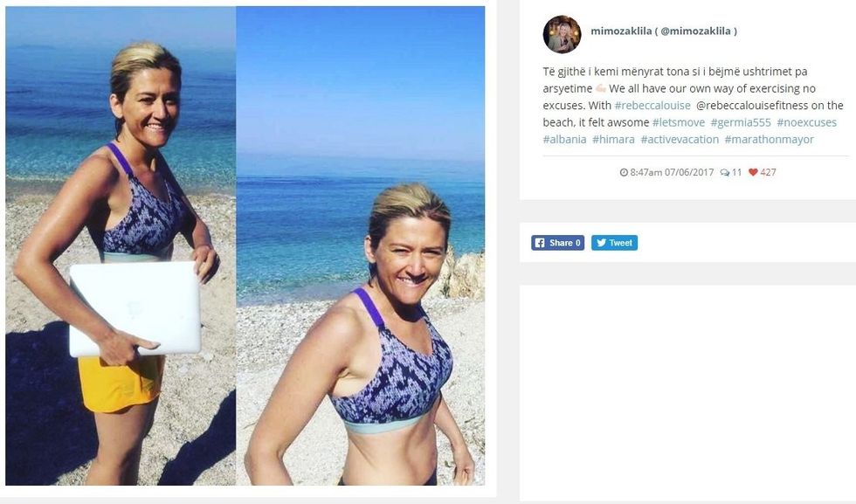Open the #rebeccalouise hashtag
856x504 pixels.
(652, 106)
